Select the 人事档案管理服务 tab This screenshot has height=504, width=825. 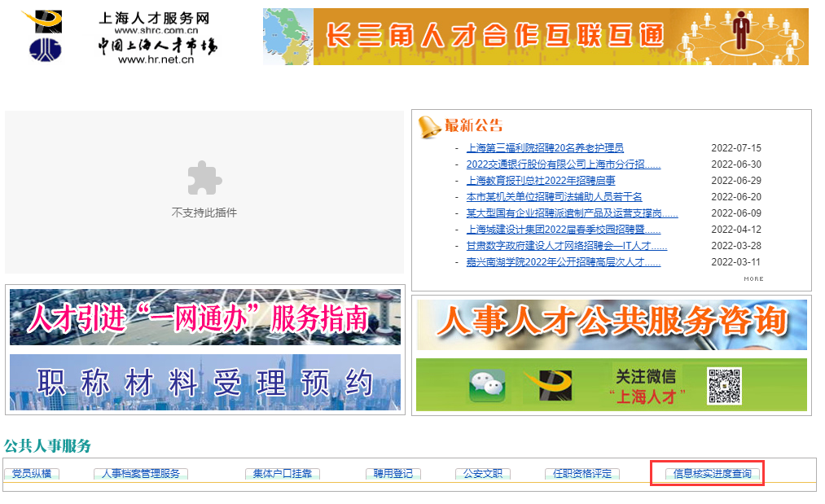pos(140,474)
